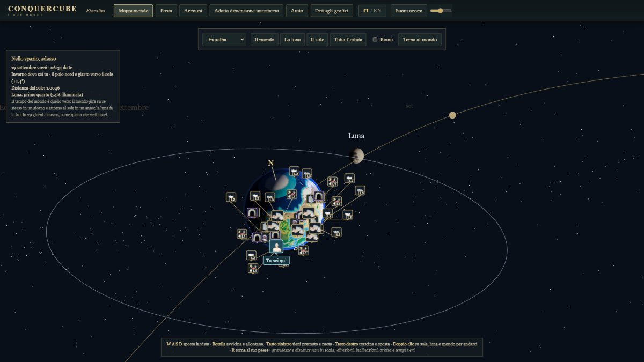
Task: Select the L3 marker at the globe's lower right
Action: point(336,232)
